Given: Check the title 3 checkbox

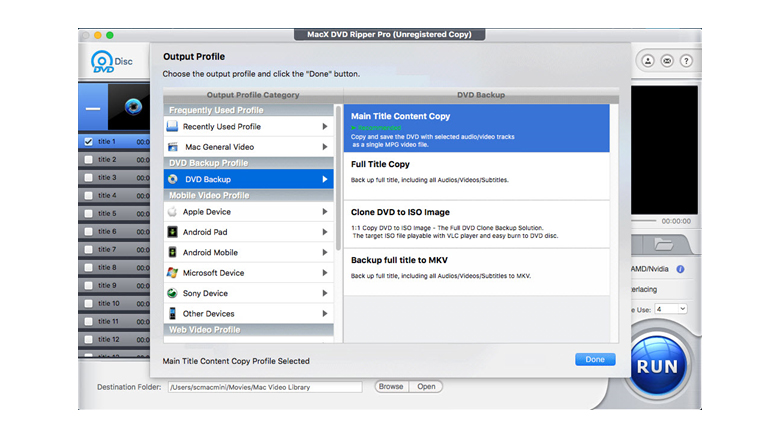Looking at the screenshot, I should [x=89, y=178].
